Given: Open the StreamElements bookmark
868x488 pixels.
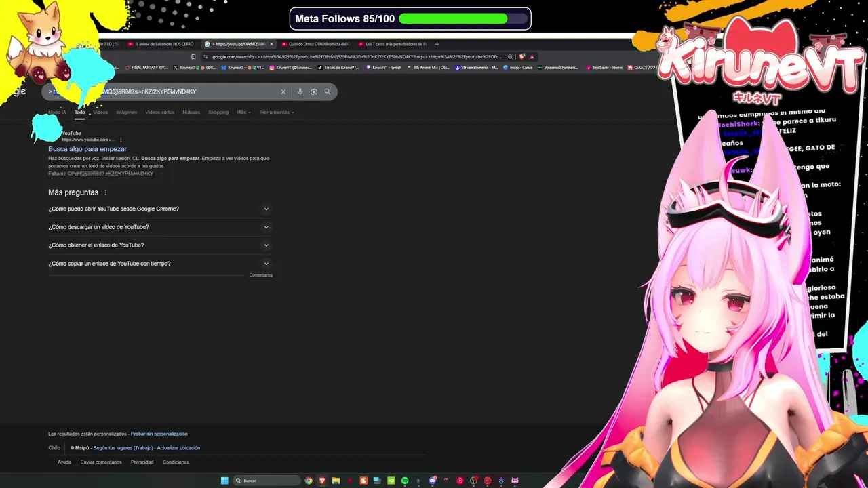Looking at the screenshot, I should [477, 68].
